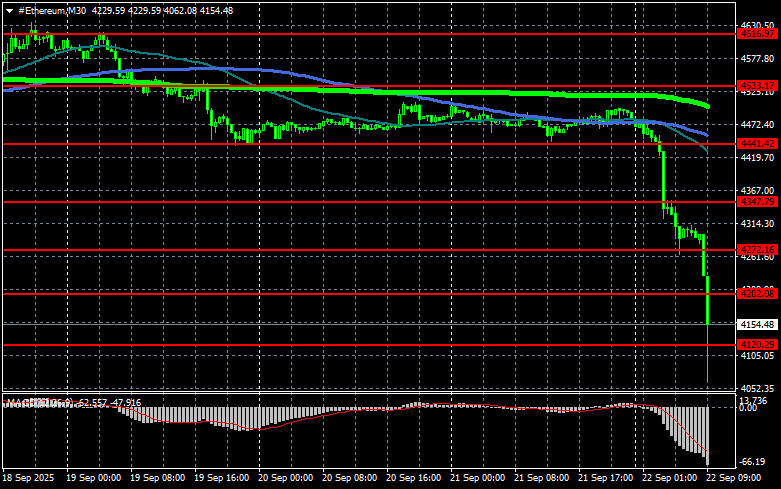781x489 pixels.
Task: Click 4630.50 on the price scale
Action: 757,25
